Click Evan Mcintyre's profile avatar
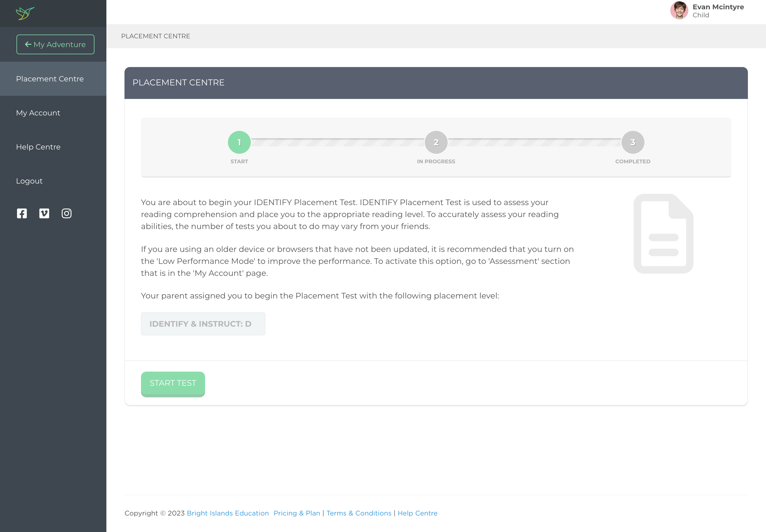The width and height of the screenshot is (766, 532). click(679, 11)
